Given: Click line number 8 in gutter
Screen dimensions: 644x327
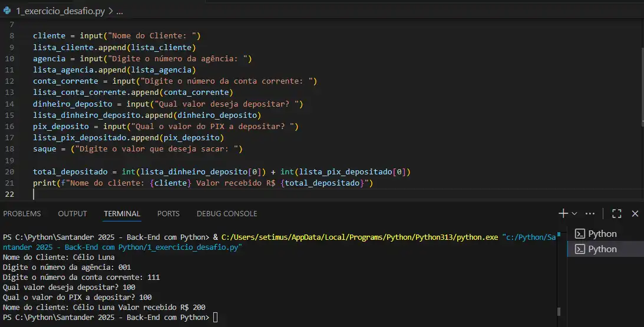Looking at the screenshot, I should 12,36.
